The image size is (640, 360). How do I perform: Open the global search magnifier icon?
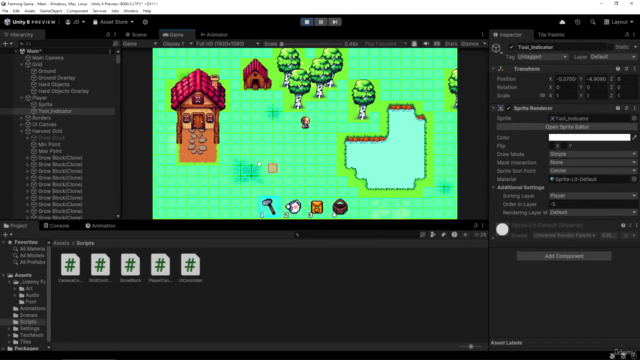click(x=593, y=22)
